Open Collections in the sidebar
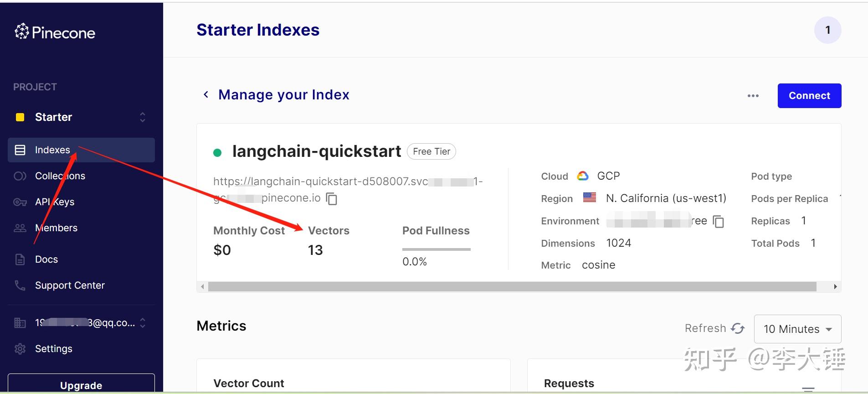 click(60, 176)
